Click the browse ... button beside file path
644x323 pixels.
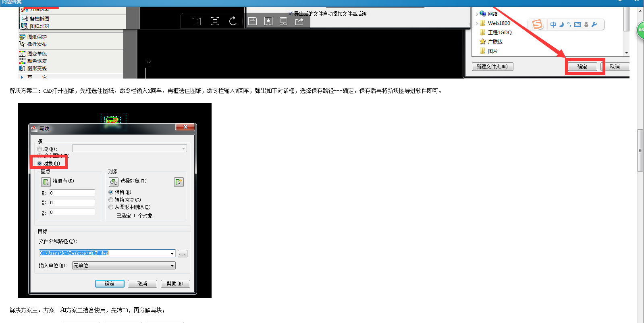click(183, 254)
